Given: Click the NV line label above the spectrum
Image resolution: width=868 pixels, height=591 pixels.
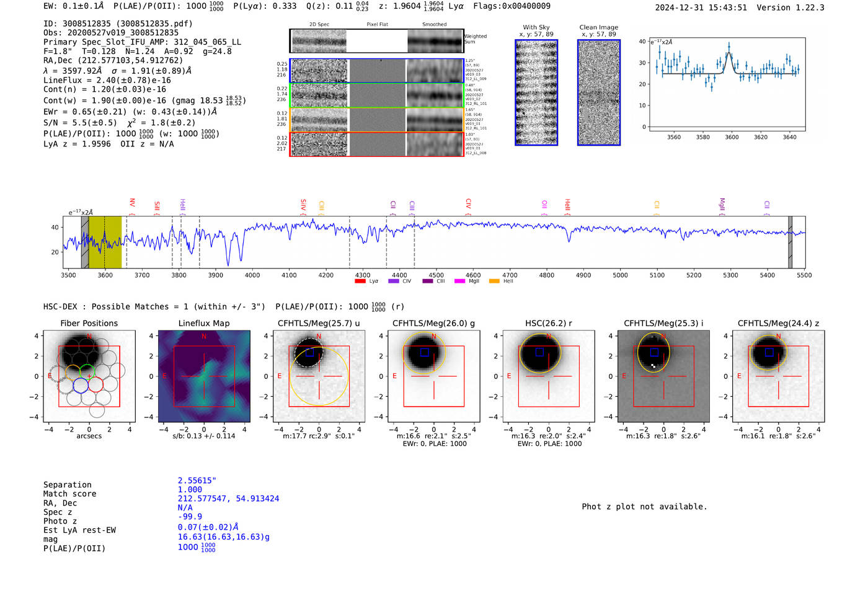Looking at the screenshot, I should 132,203.
